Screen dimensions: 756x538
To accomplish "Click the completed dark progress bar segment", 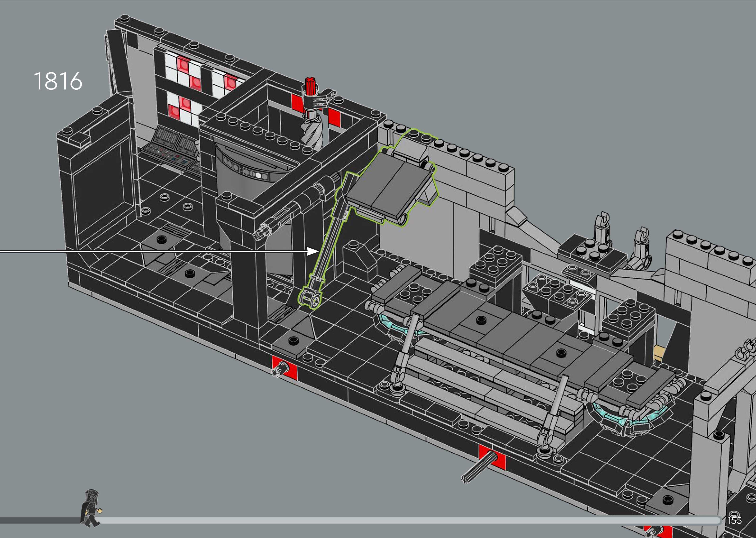I will coord(40,520).
